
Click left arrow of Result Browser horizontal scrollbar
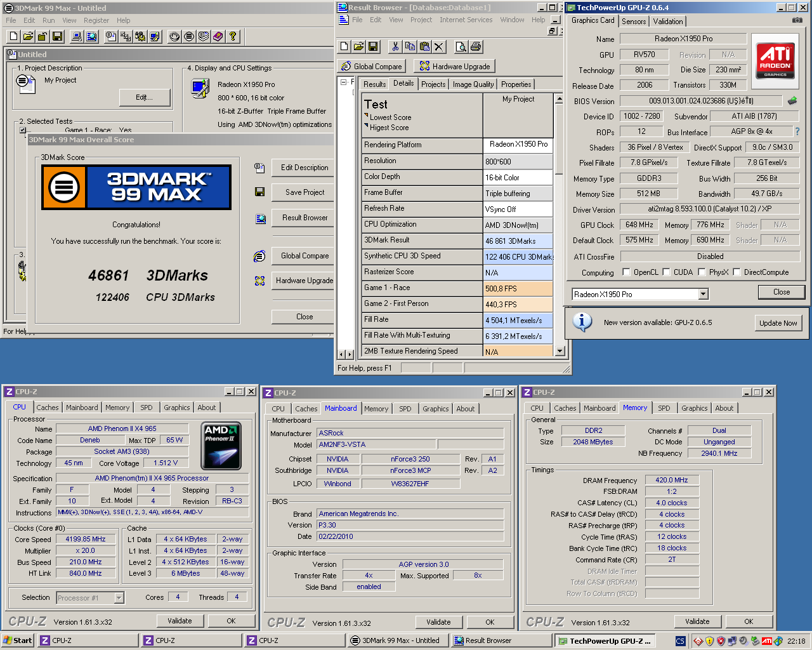[x=343, y=354]
